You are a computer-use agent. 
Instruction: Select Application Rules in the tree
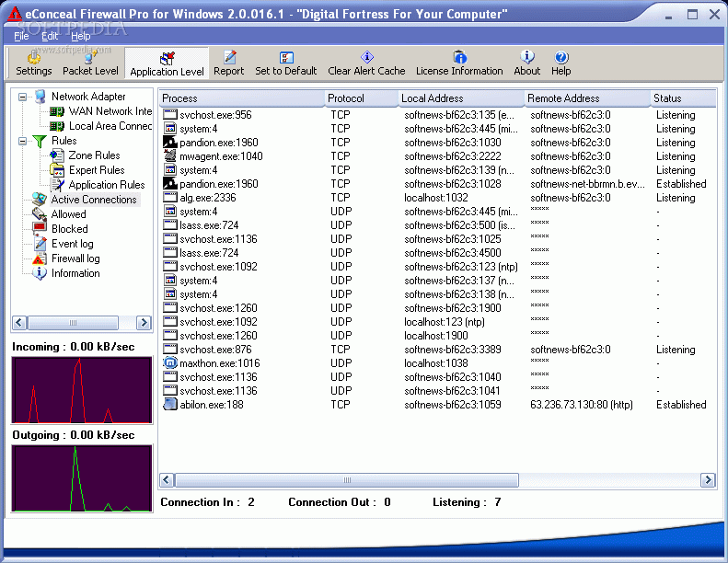(x=107, y=185)
